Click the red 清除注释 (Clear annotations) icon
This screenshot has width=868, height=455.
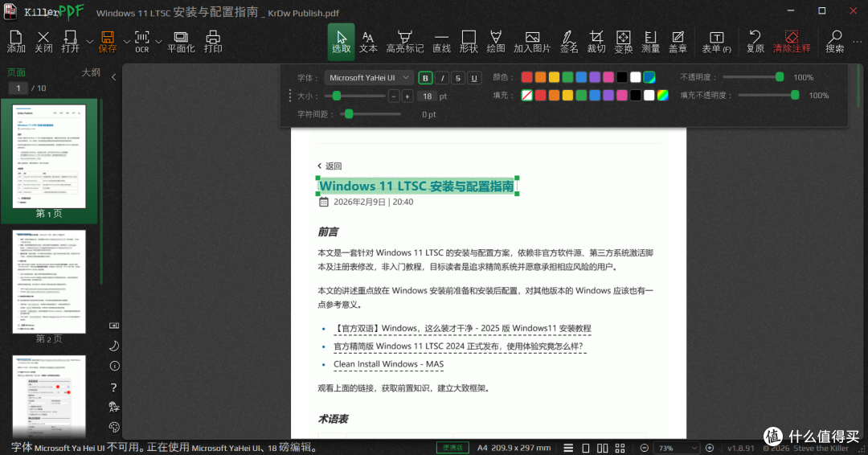click(x=792, y=42)
